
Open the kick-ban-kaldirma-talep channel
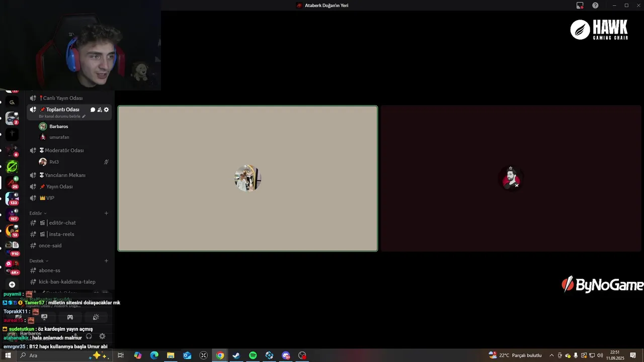69,282
